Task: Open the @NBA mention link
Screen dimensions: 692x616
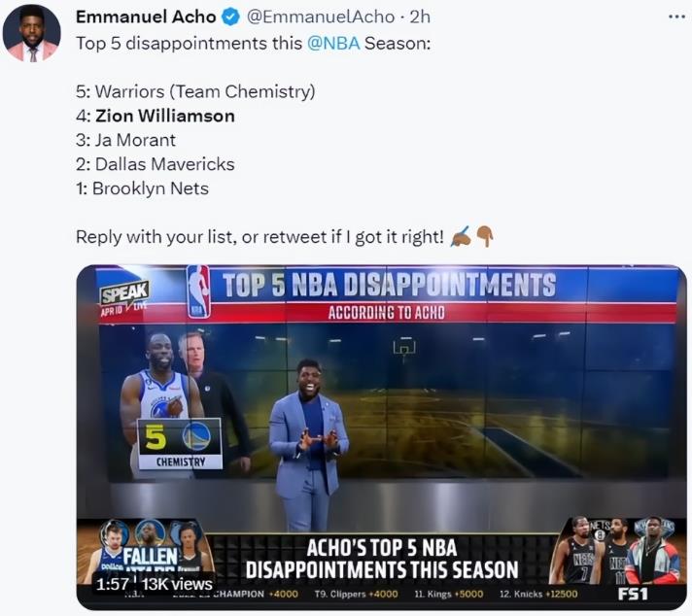Action: point(333,44)
